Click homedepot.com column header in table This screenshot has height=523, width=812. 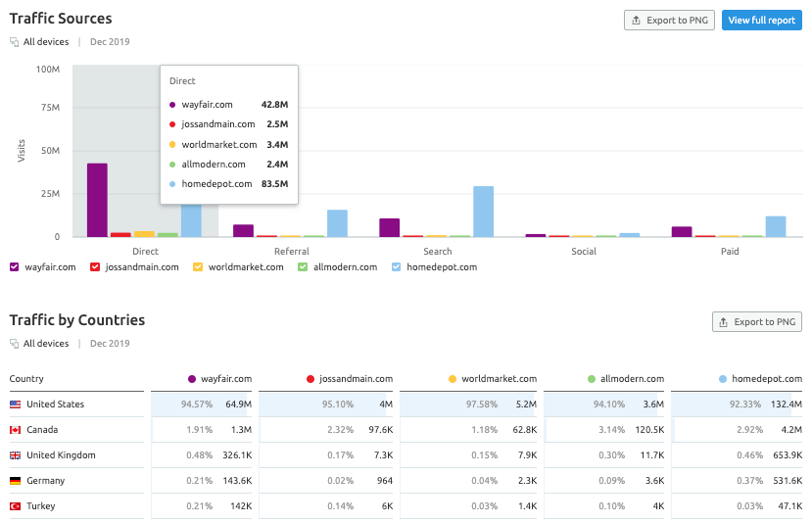[767, 378]
